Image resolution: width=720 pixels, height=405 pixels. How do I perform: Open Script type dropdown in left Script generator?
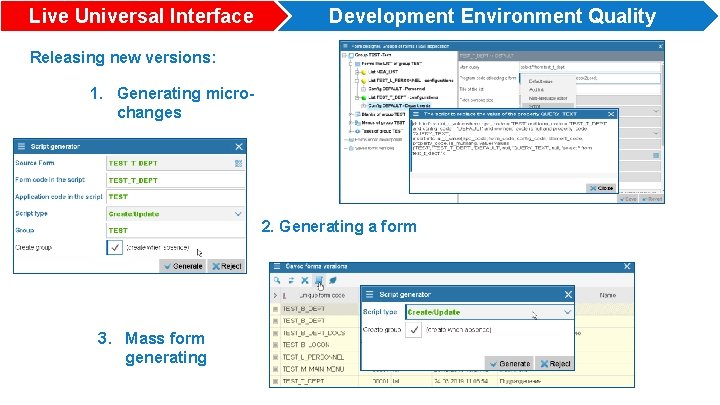pos(238,214)
